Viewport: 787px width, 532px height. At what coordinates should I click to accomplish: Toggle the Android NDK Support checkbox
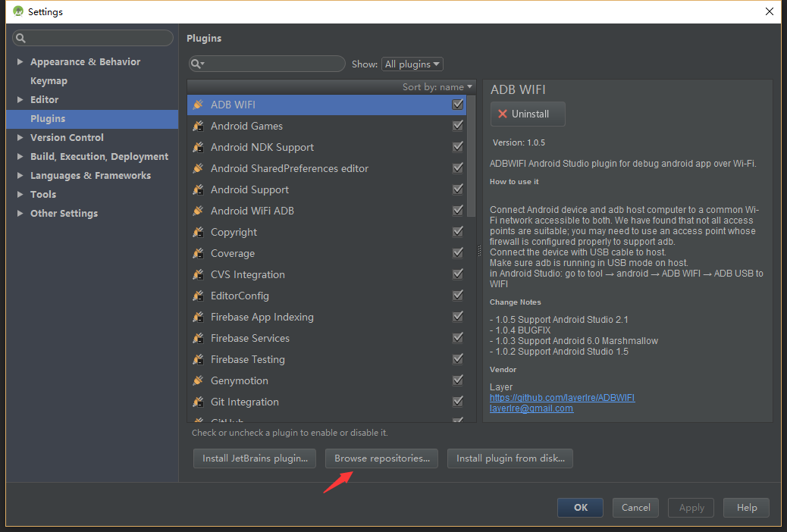point(458,146)
